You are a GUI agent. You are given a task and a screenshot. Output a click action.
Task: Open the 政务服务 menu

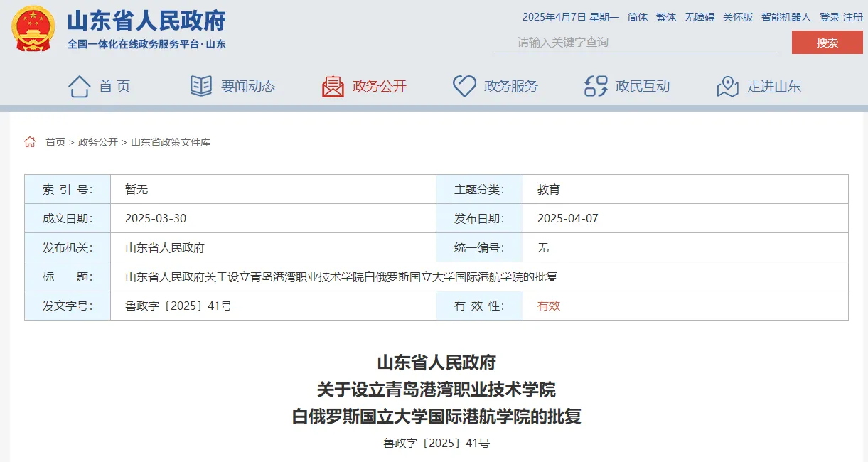pyautogui.click(x=510, y=87)
